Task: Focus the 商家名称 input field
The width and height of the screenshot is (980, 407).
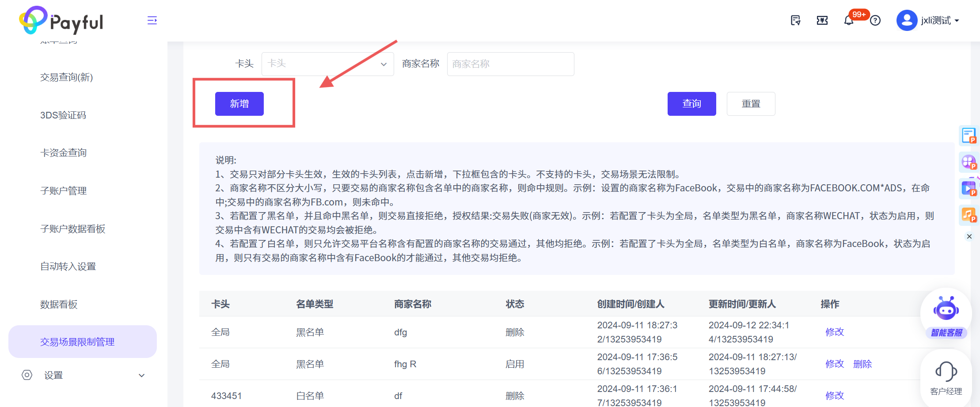Action: coord(511,64)
